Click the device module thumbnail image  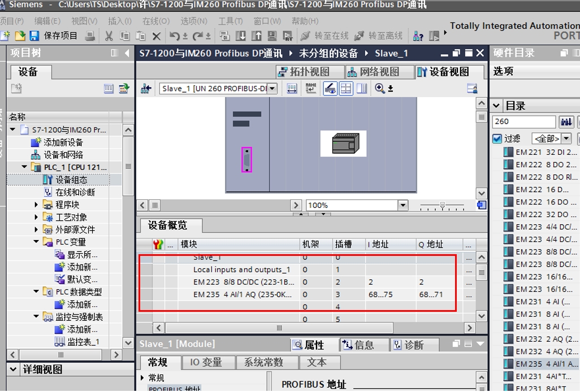click(x=343, y=143)
